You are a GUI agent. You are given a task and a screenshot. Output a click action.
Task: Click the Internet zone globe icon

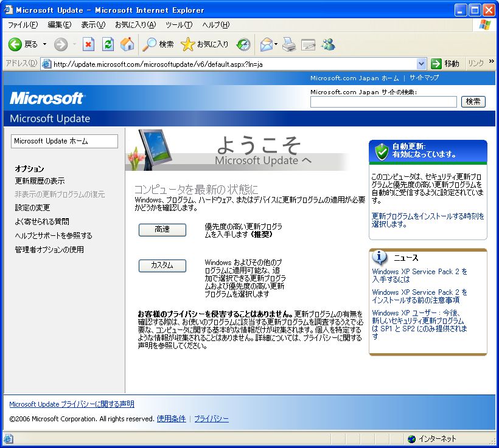[x=411, y=439]
